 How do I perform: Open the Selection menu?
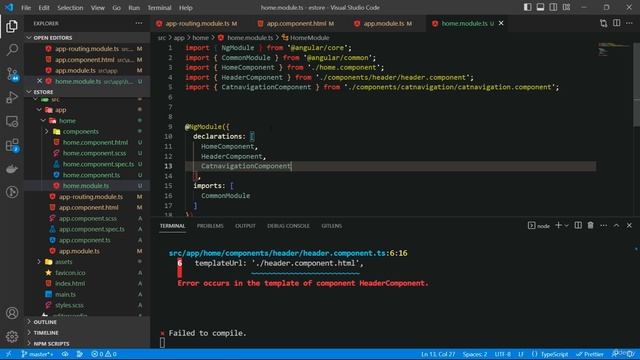(70, 7)
